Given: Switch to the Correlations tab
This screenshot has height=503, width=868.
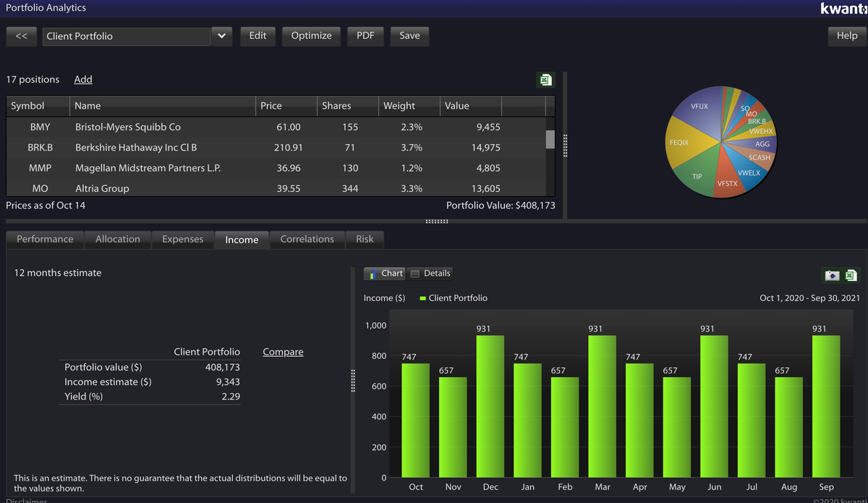Looking at the screenshot, I should pyautogui.click(x=307, y=239).
